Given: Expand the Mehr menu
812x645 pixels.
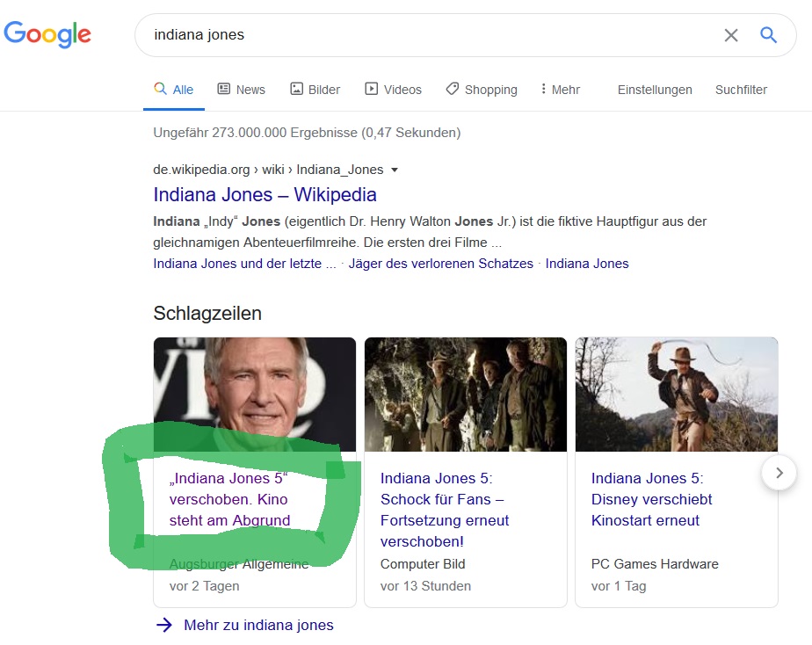Looking at the screenshot, I should click(560, 90).
